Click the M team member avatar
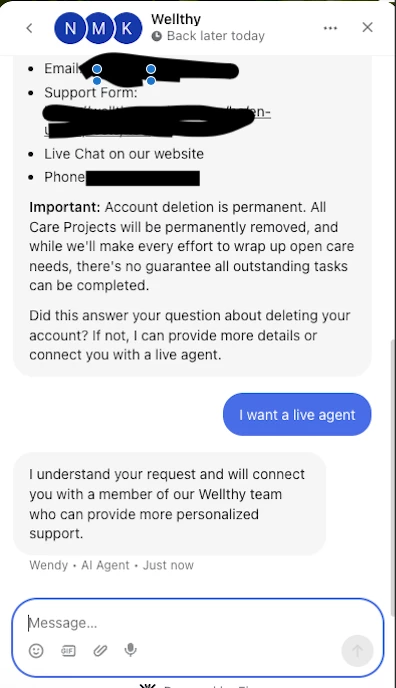The image size is (396, 688). tap(98, 29)
